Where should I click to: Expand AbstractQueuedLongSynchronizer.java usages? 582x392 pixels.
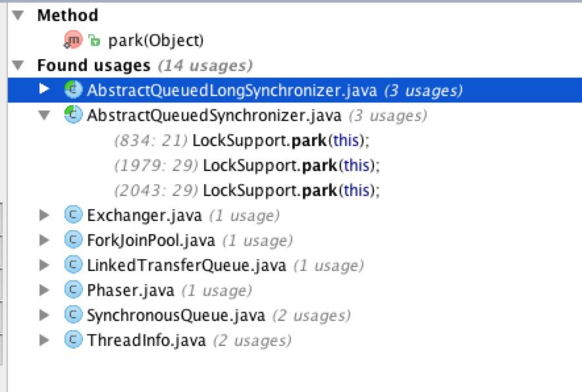point(44,90)
